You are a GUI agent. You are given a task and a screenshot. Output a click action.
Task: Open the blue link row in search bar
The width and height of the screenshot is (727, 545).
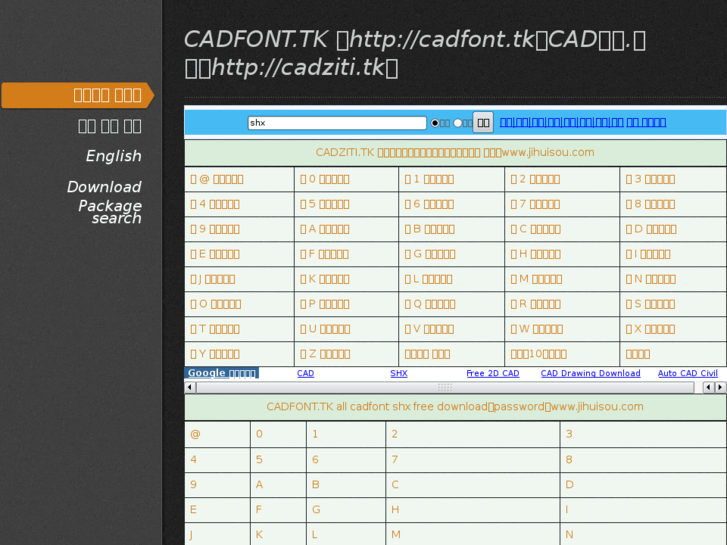click(x=583, y=122)
